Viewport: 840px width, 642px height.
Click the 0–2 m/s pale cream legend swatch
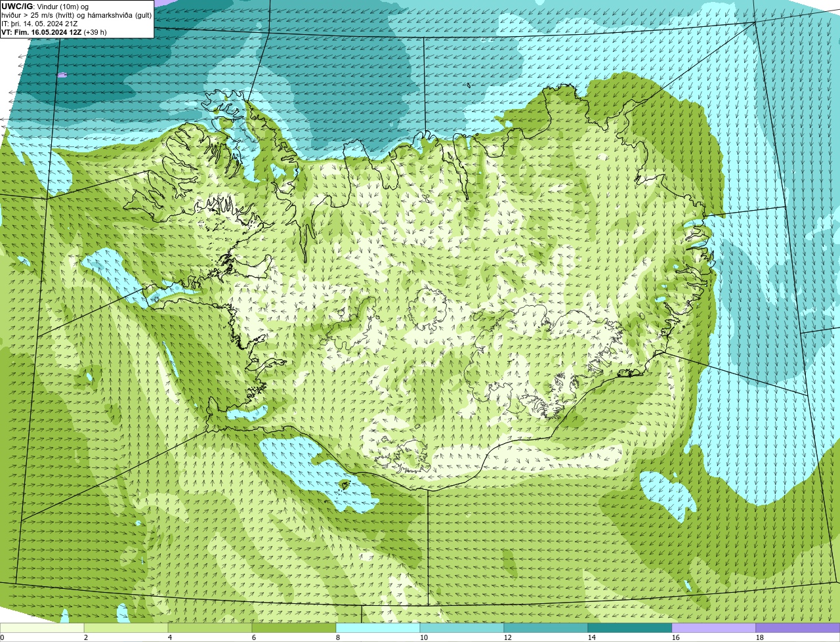coord(42,628)
